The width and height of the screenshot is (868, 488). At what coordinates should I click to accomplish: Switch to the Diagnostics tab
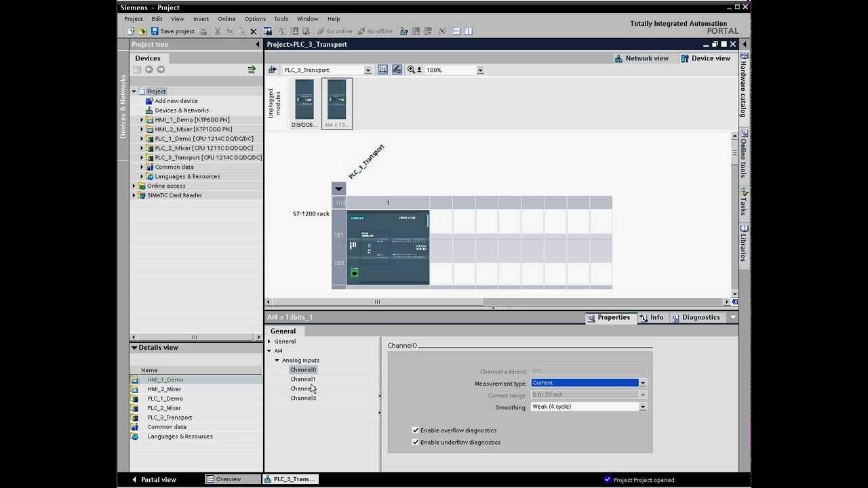[696, 317]
